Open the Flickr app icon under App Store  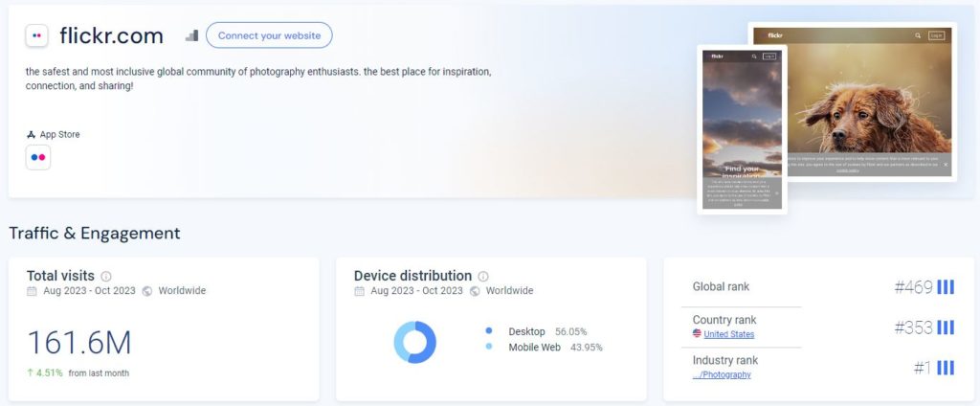(x=38, y=158)
